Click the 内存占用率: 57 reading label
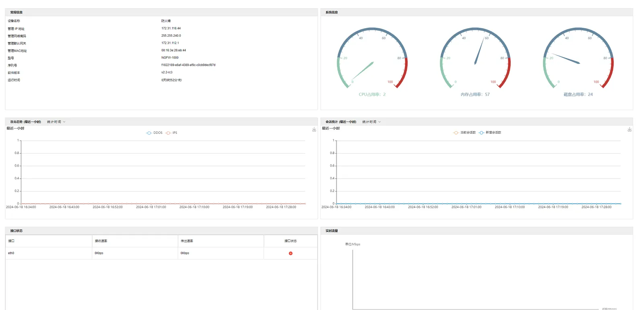Viewport: 644px width, 310px height. (x=475, y=94)
